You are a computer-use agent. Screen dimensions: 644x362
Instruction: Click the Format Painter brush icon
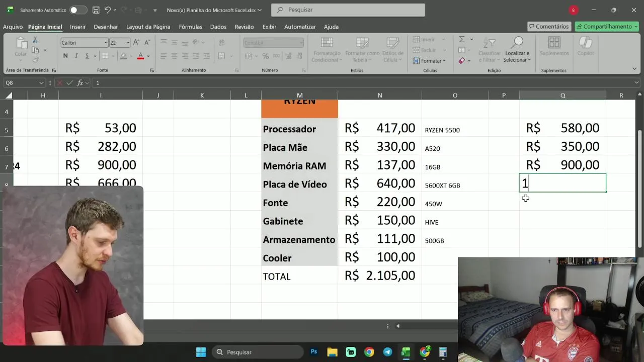coord(35,60)
